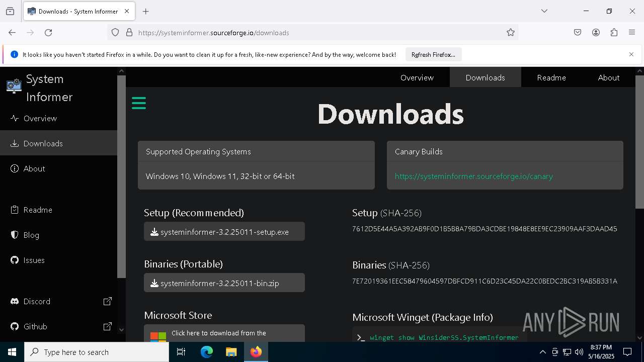644x362 pixels.
Task: Click the winget show WinsiderSS.SystemInformer command
Action: coord(444,337)
